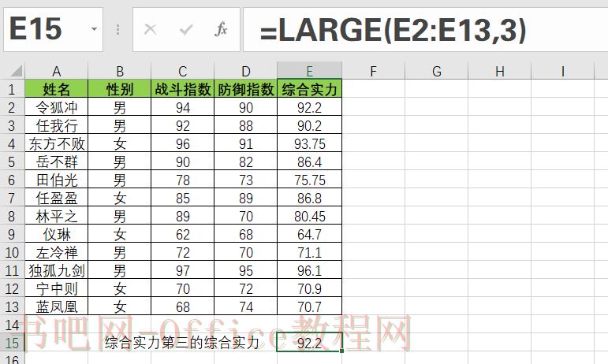Click cell with value 93.75
The height and width of the screenshot is (364, 608).
tap(309, 143)
